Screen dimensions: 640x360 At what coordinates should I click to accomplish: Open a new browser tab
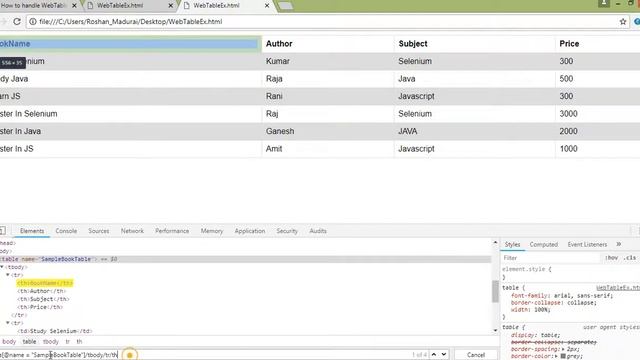tap(285, 6)
